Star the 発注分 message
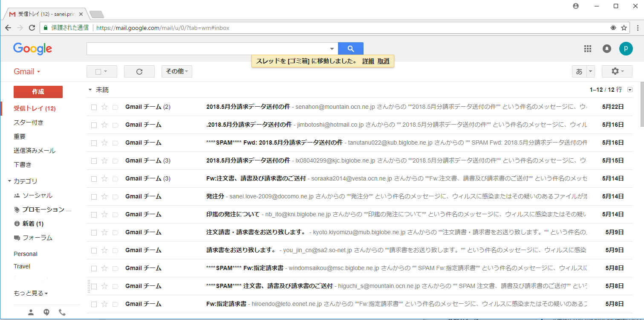The width and height of the screenshot is (644, 320). [x=104, y=197]
